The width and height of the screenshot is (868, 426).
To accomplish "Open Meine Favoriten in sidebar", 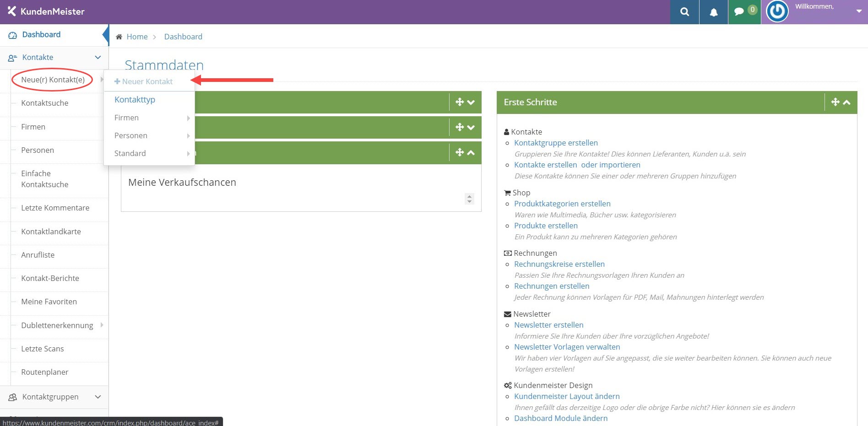I will (49, 302).
